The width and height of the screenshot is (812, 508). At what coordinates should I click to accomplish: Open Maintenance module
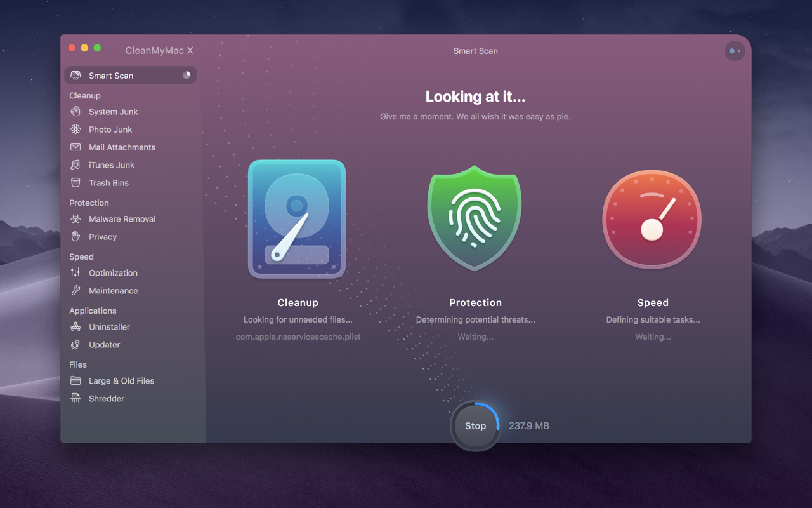(130, 290)
